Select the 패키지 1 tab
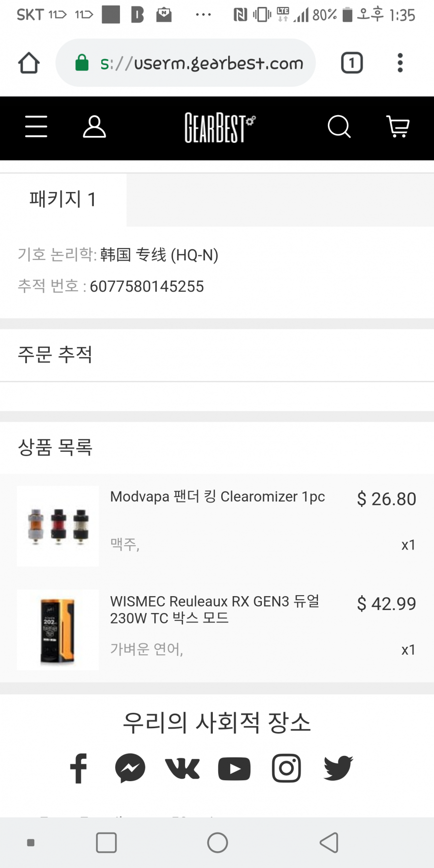Viewport: 434px width, 868px height. pos(63,199)
